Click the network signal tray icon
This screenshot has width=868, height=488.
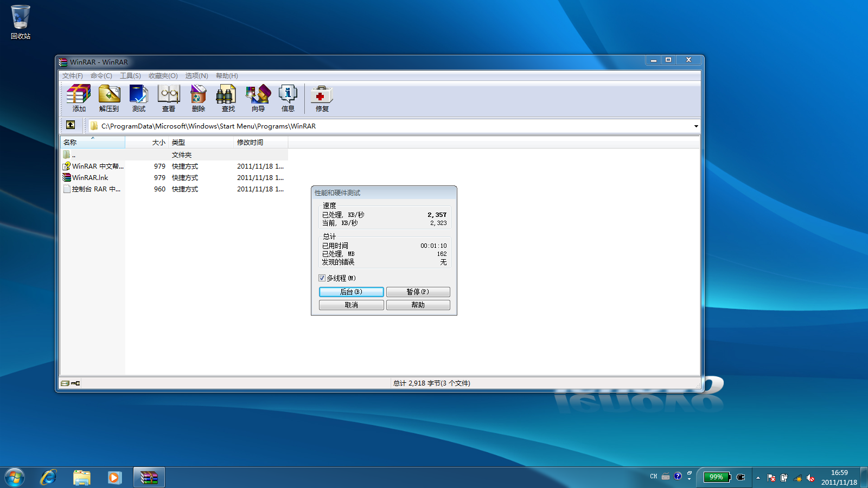click(797, 478)
